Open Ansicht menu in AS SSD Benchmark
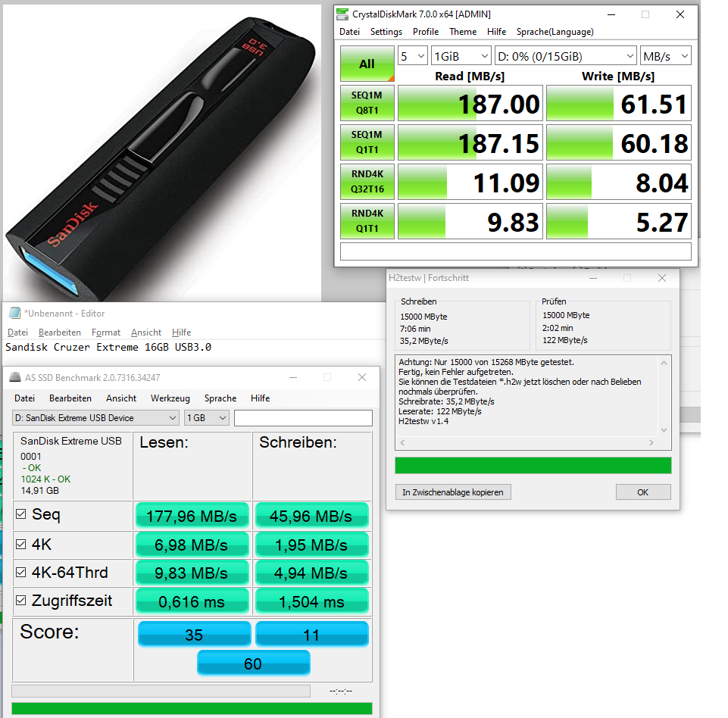728x718 pixels. click(121, 398)
